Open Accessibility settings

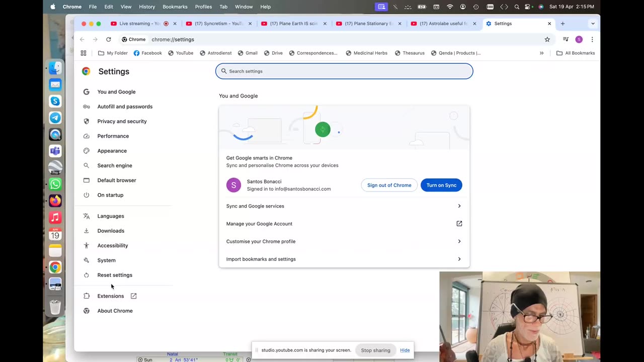(x=113, y=245)
